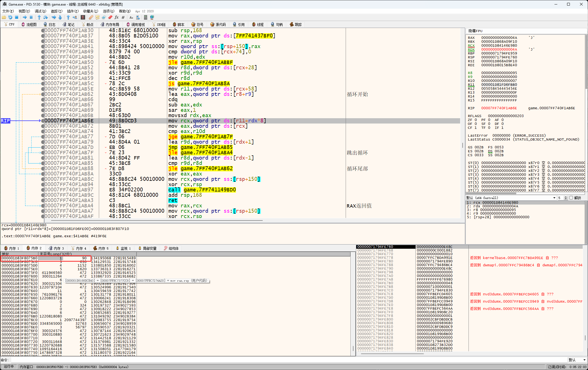Open the Scylla S icon

point(83,17)
